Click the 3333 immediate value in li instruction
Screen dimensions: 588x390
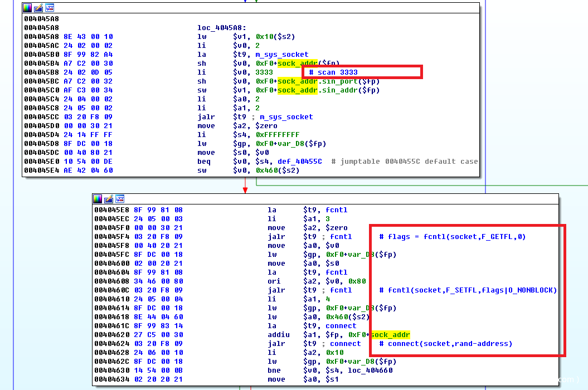tap(264, 72)
